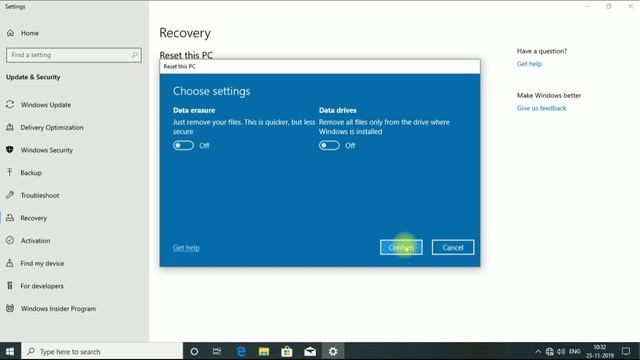The image size is (640, 360).
Task: Open the Windows Update section
Action: click(x=46, y=105)
